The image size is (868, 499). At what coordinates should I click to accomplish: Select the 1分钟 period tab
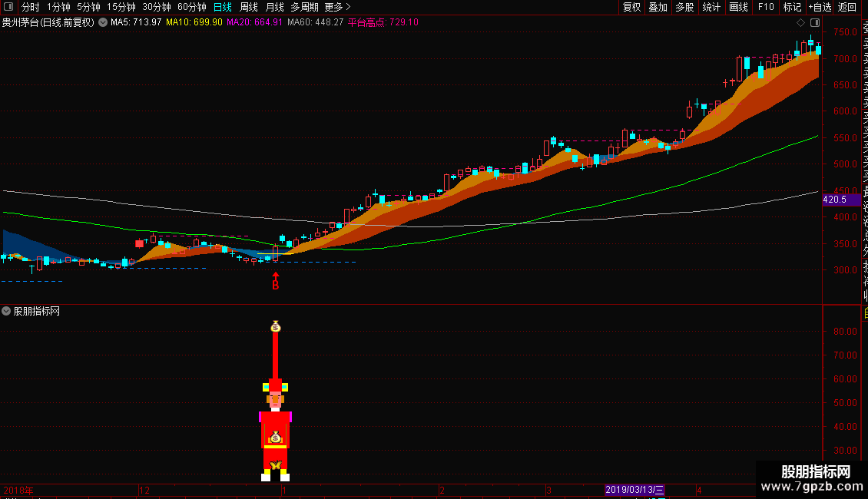coord(58,7)
